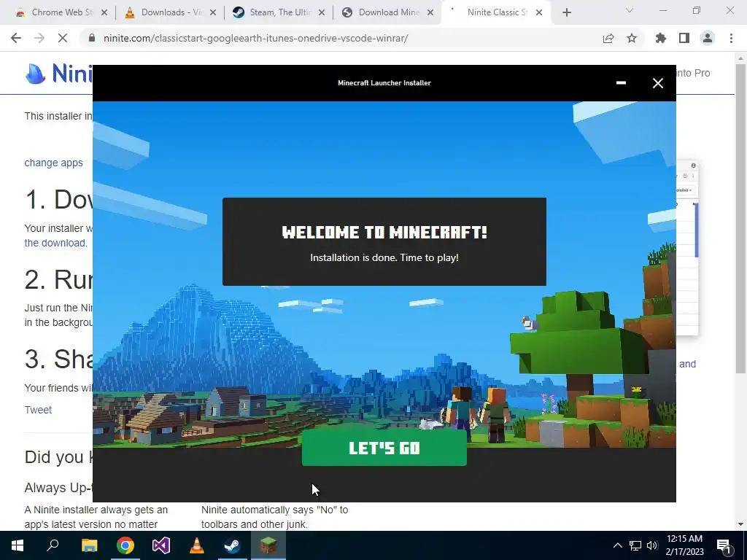Viewport: 747px width, 560px height.
Task: View site information via the lock icon
Action: [x=92, y=38]
